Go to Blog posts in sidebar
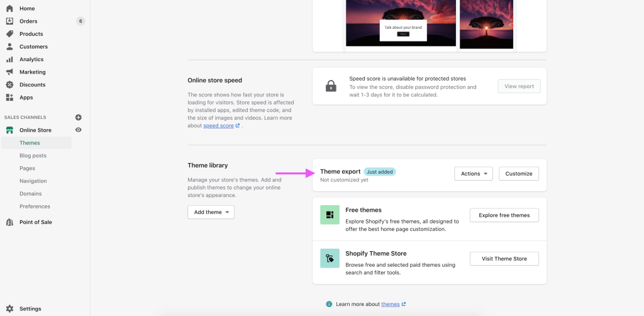Viewport: 644px width, 316px height. [x=33, y=155]
